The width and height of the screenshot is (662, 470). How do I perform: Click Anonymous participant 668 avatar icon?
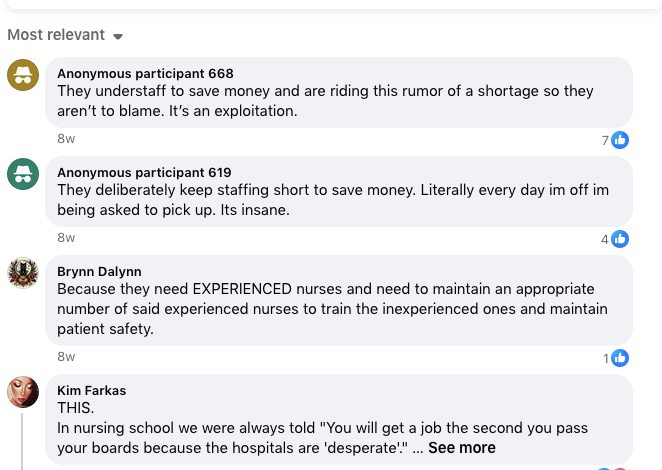[23, 75]
